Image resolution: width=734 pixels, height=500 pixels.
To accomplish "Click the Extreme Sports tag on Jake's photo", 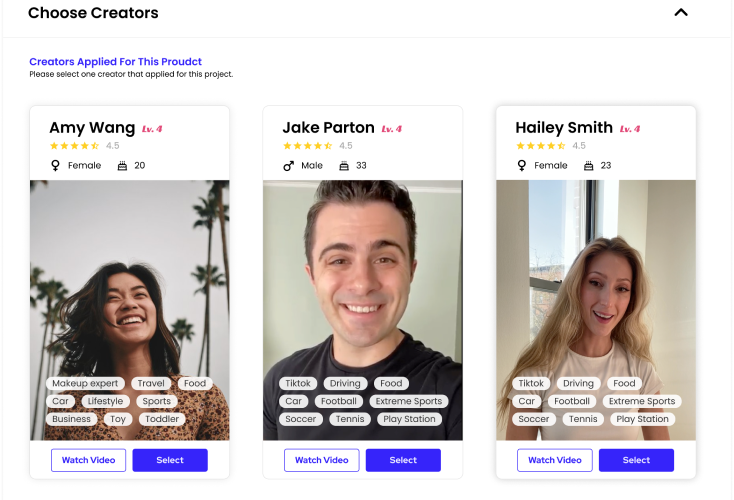I will coord(409,401).
